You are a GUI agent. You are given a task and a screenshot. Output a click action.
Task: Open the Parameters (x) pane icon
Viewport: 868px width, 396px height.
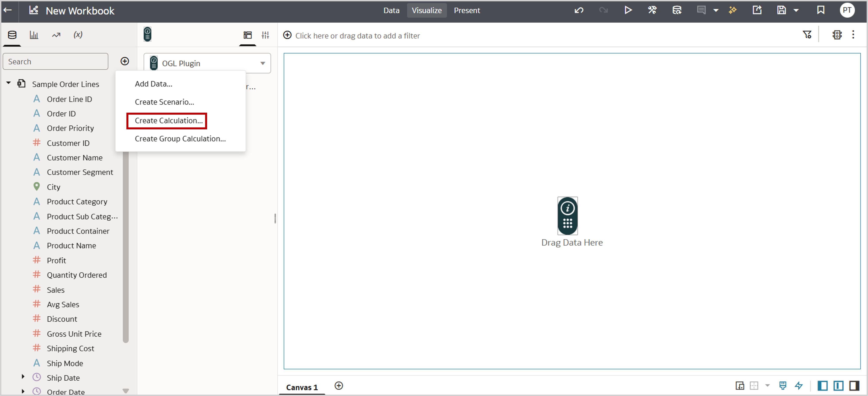[x=78, y=35]
